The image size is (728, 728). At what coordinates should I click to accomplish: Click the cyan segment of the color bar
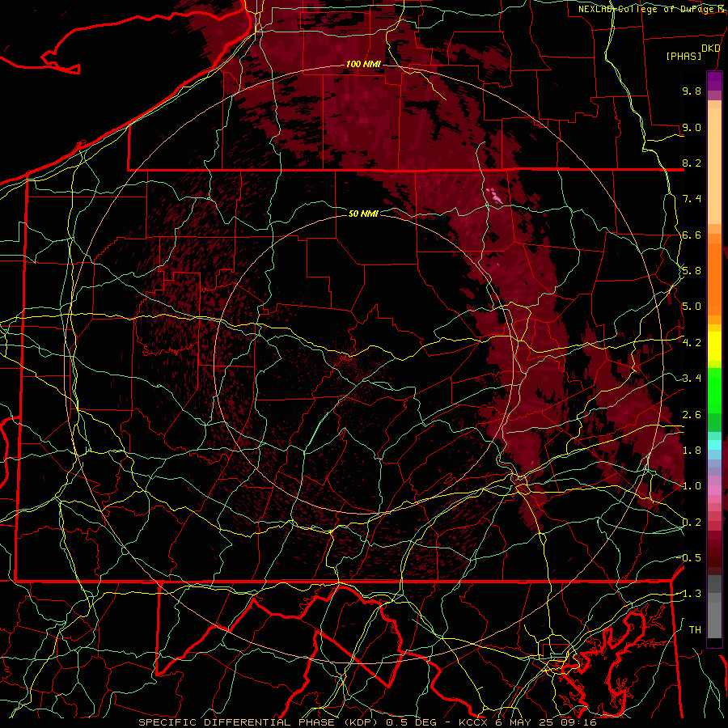pyautogui.click(x=714, y=445)
